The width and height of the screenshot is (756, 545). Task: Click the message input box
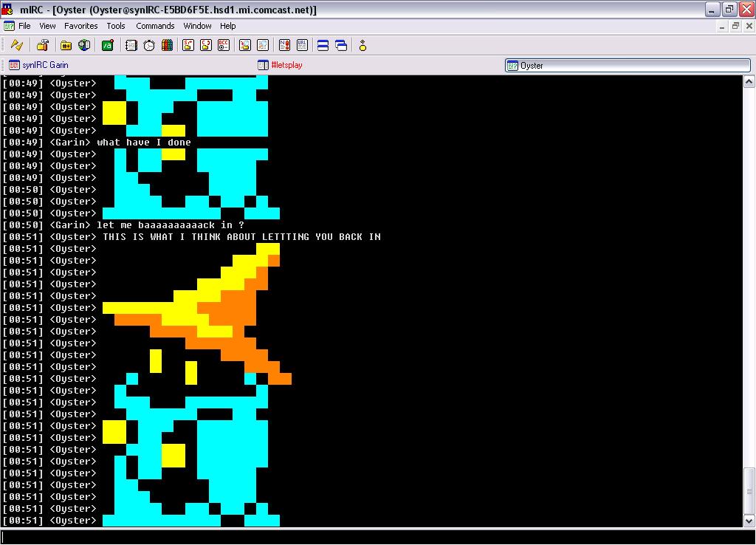click(x=378, y=538)
